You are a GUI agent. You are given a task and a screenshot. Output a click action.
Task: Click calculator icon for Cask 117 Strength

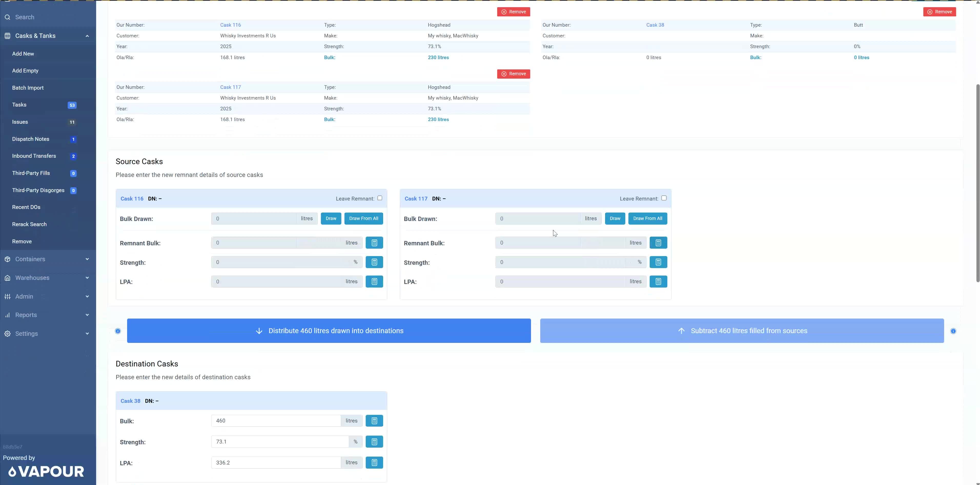tap(658, 262)
